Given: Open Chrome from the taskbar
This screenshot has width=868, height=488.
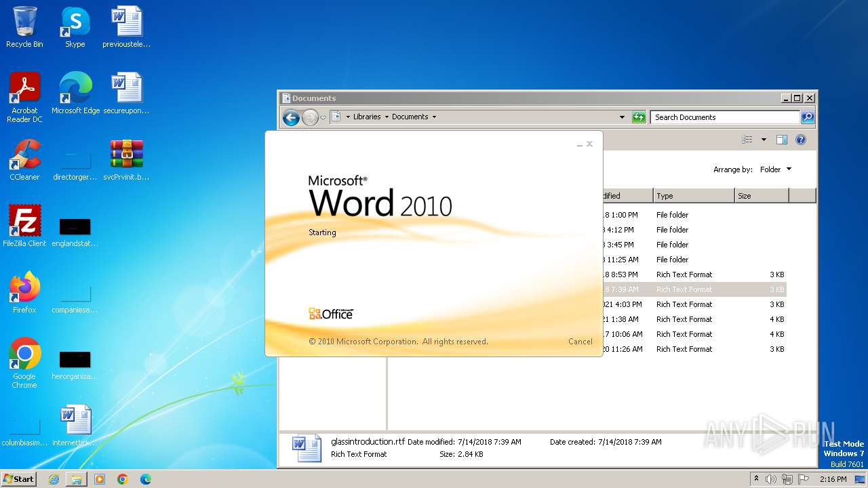Looking at the screenshot, I should 123,479.
